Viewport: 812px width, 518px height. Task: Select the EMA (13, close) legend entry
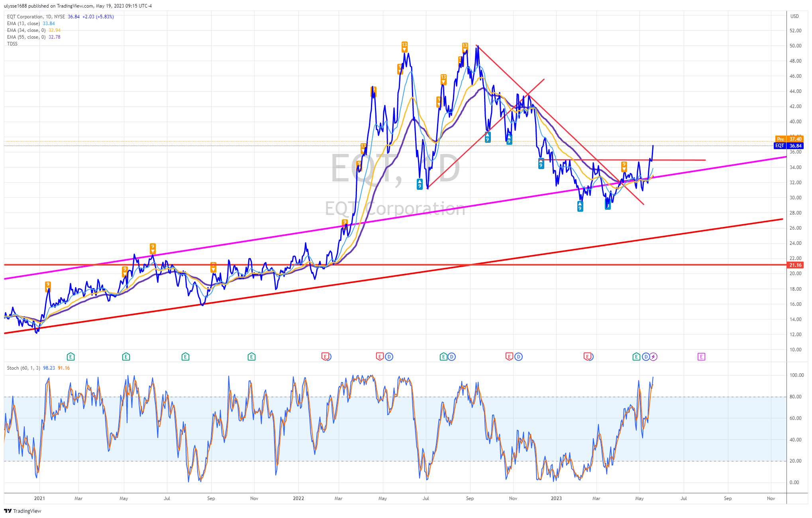tap(31, 24)
